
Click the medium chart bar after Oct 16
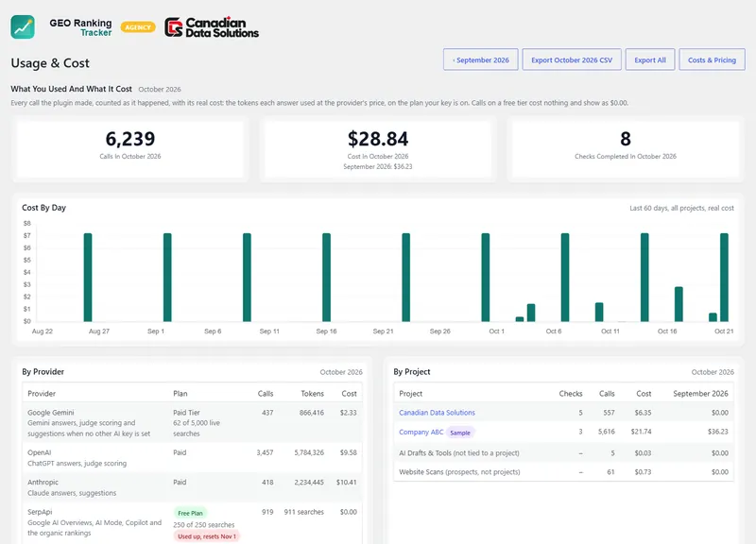[679, 304]
